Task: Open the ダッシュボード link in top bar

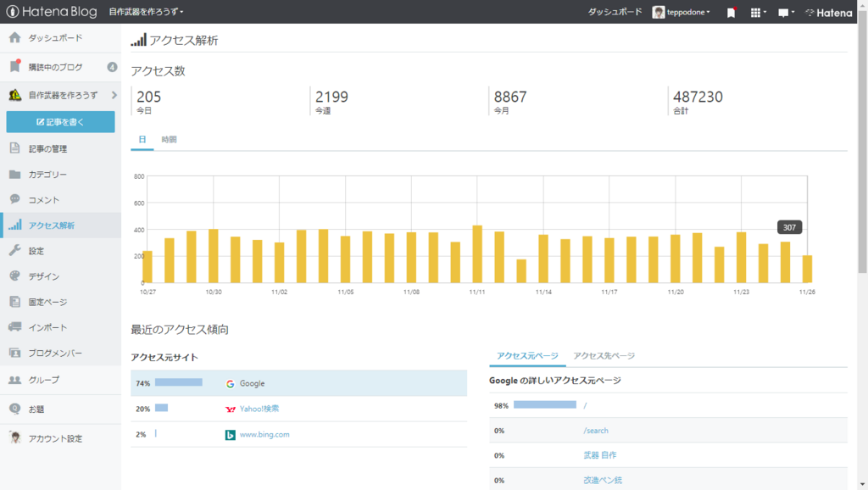Action: 615,12
